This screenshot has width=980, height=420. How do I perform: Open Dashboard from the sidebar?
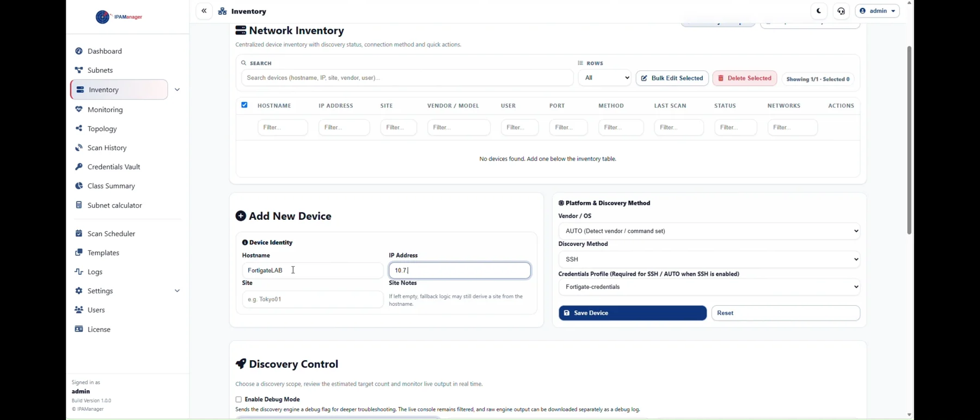coord(105,51)
